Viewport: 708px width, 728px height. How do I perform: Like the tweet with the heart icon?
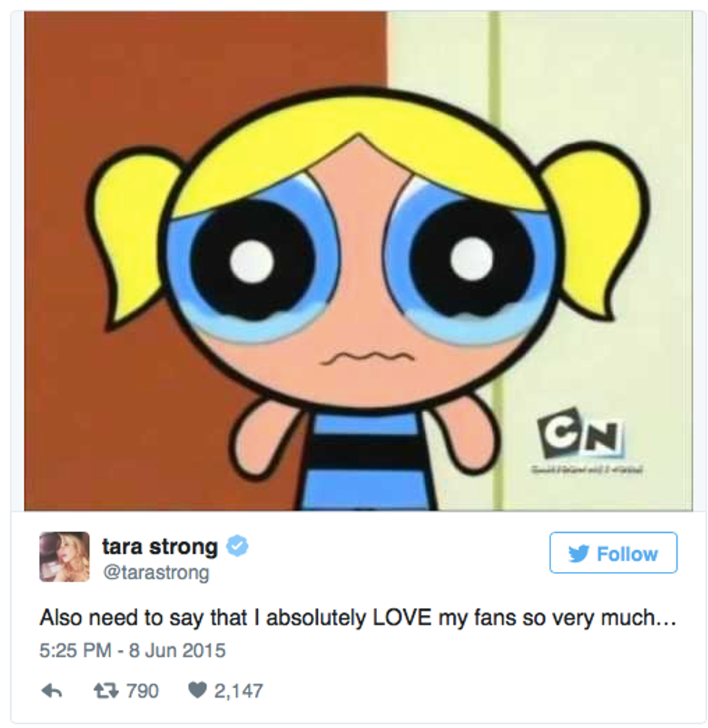click(197, 691)
